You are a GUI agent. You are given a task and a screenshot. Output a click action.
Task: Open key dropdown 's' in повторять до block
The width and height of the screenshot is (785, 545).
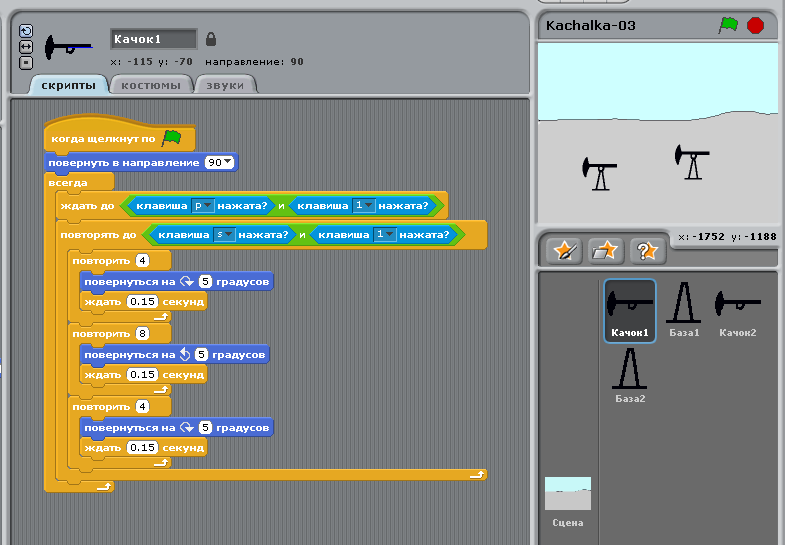pos(224,235)
